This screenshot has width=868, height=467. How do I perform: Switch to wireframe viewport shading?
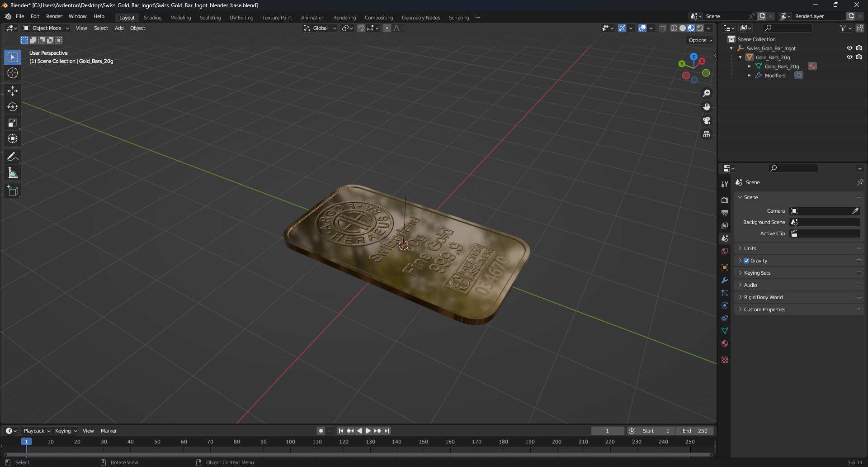tap(674, 28)
